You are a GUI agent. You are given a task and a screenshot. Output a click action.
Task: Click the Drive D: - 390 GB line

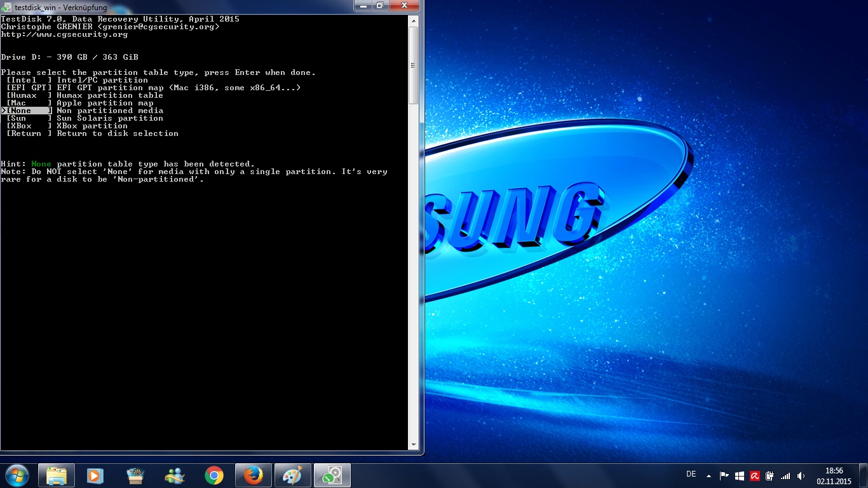69,57
